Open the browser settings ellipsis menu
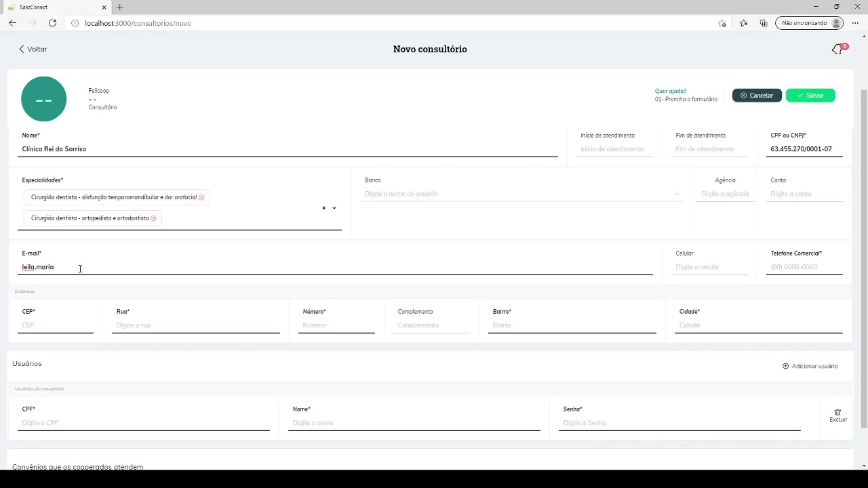The image size is (868, 488). (855, 23)
